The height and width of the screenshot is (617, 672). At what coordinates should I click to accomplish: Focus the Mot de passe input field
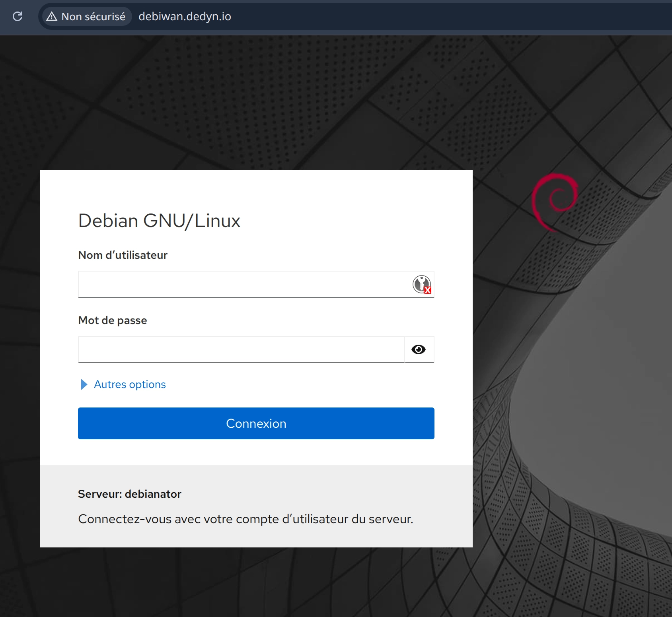241,349
